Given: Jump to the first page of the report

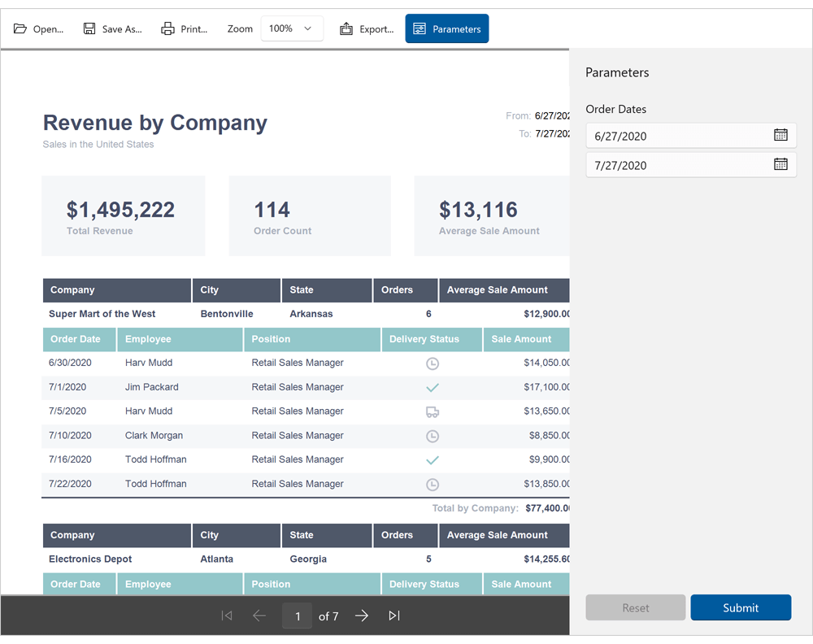Looking at the screenshot, I should point(227,616).
